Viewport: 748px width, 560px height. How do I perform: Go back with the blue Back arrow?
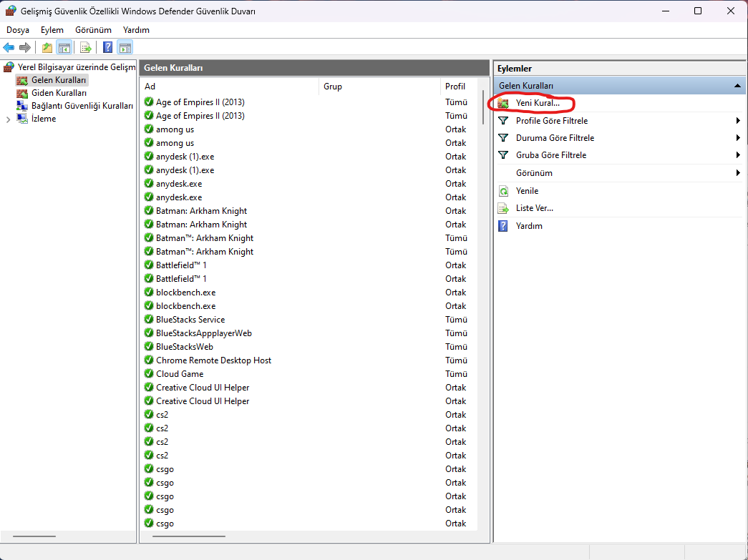point(9,47)
